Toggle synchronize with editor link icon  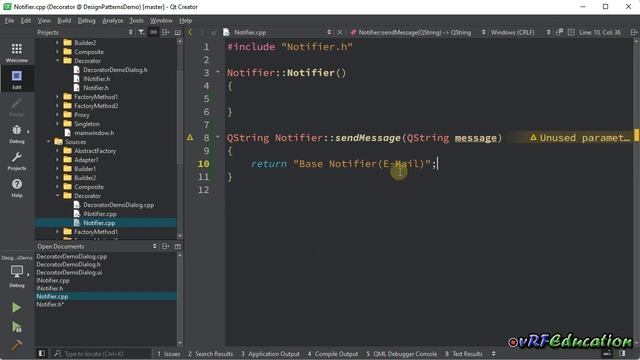(x=153, y=32)
